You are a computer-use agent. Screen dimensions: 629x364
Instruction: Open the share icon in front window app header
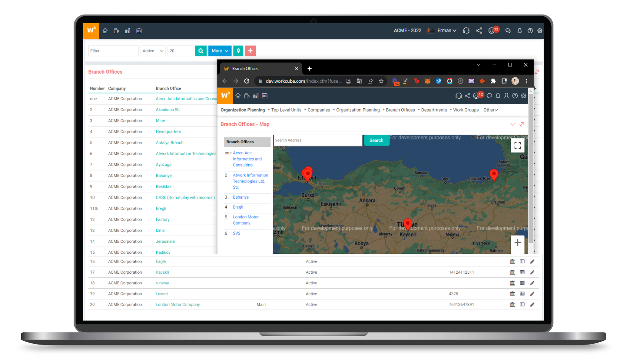(468, 96)
